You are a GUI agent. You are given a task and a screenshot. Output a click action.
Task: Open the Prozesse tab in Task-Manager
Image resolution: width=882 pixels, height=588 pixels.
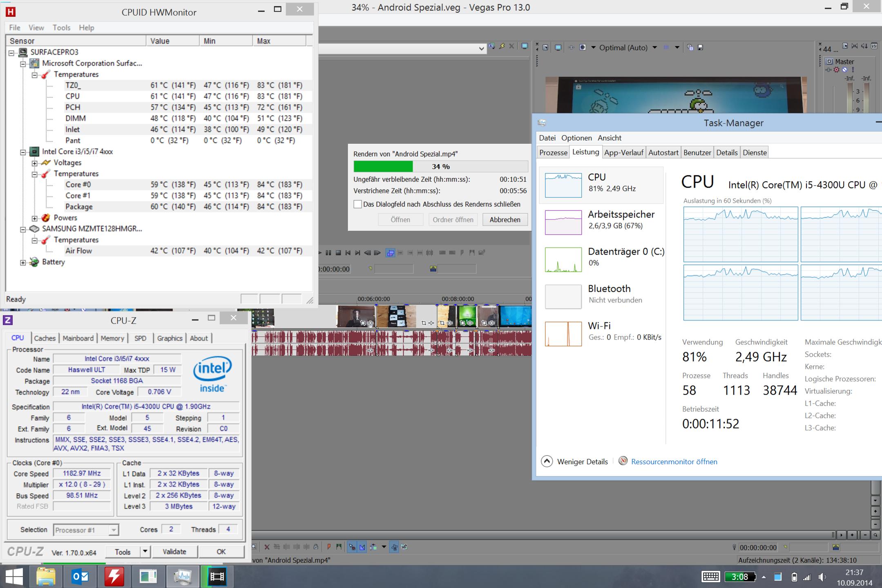pyautogui.click(x=553, y=152)
